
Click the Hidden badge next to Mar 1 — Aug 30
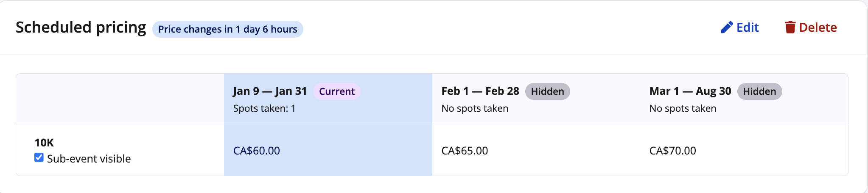click(x=759, y=91)
